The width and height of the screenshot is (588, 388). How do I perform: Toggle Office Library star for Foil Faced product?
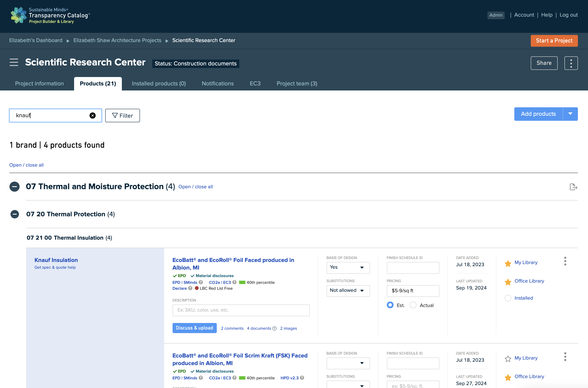tap(508, 282)
